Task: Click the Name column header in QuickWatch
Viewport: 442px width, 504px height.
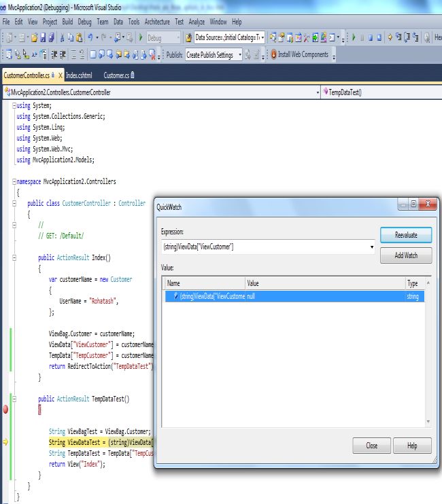Action: coord(204,283)
